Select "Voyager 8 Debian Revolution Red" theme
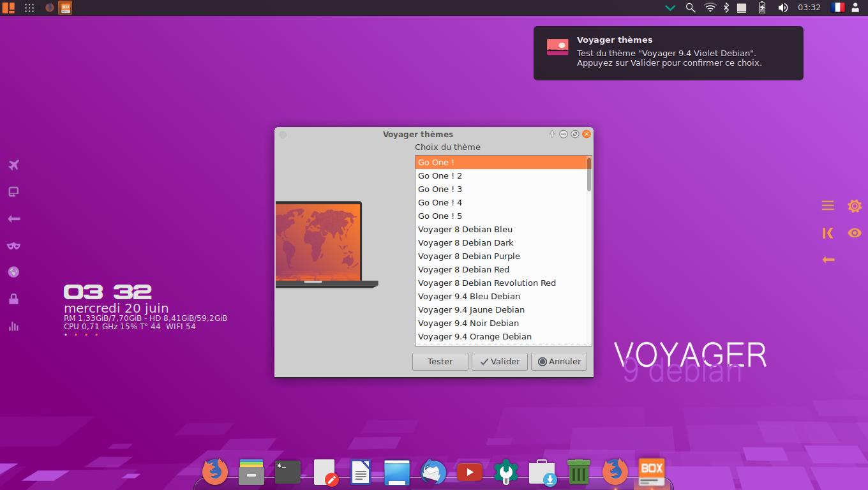This screenshot has width=868, height=490. point(501,283)
